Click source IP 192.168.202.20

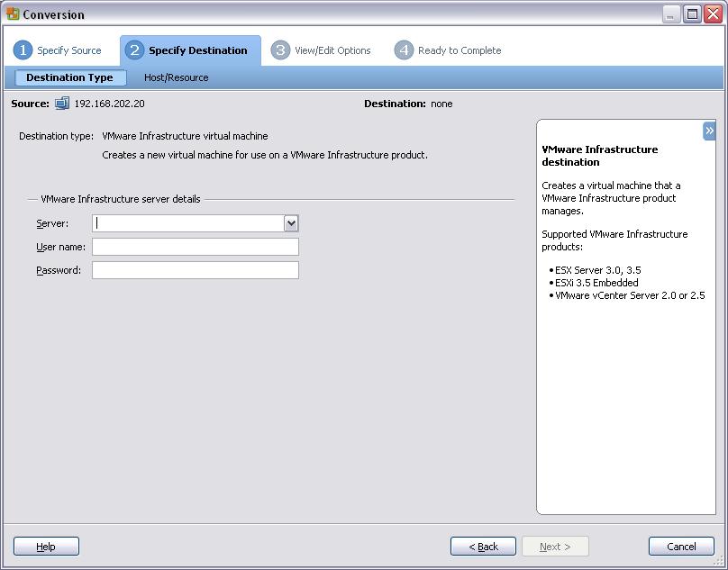click(x=110, y=104)
